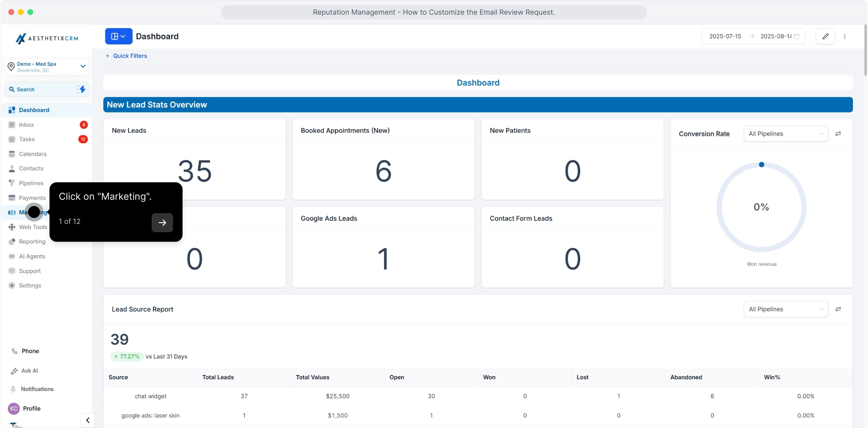Click the Total Values column header
Viewport: 868px width, 428px height.
313,377
